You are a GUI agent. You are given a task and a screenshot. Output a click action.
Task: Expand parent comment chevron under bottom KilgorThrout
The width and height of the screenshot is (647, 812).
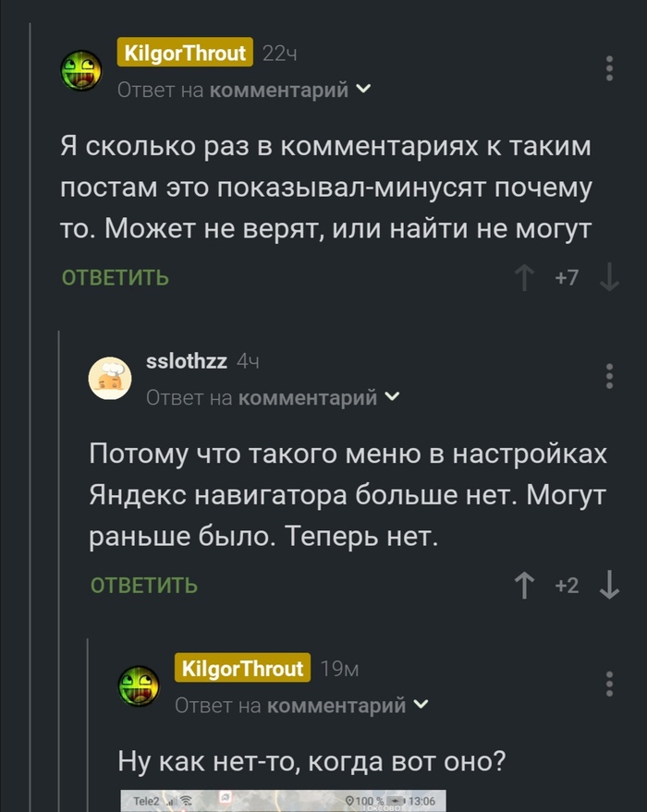click(421, 706)
